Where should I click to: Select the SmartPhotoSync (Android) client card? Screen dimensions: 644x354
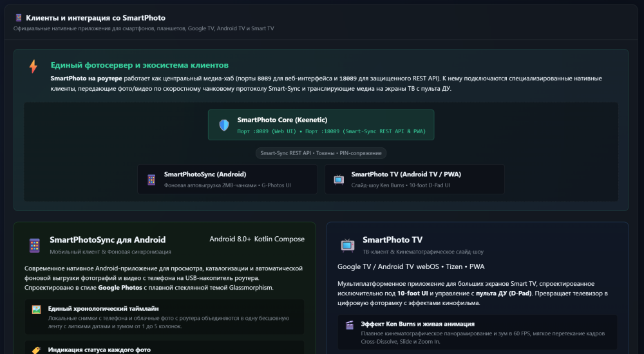coord(227,180)
